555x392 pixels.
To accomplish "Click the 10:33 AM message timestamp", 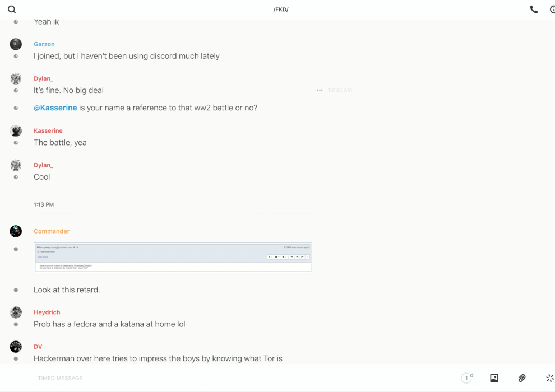I will pyautogui.click(x=340, y=90).
